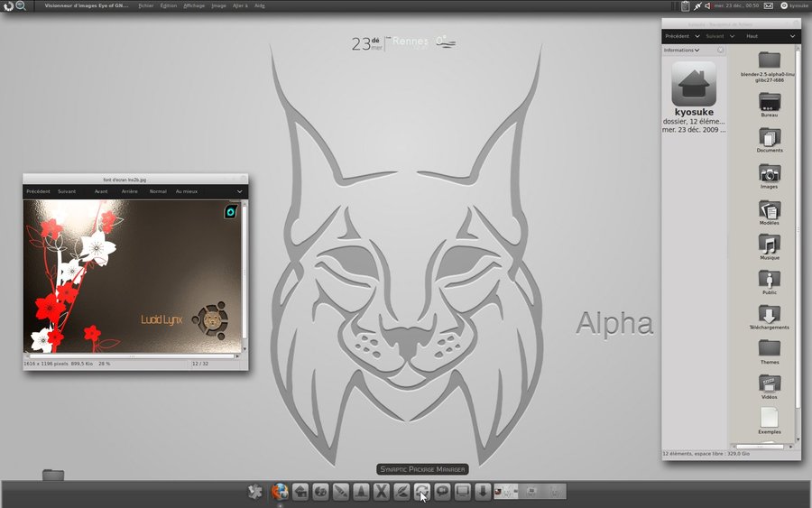The width and height of the screenshot is (812, 508).
Task: Click the X icon in the dock
Action: click(x=381, y=492)
